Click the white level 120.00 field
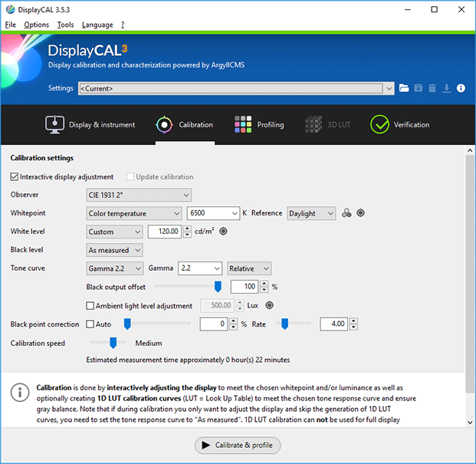The width and height of the screenshot is (476, 464). point(165,232)
